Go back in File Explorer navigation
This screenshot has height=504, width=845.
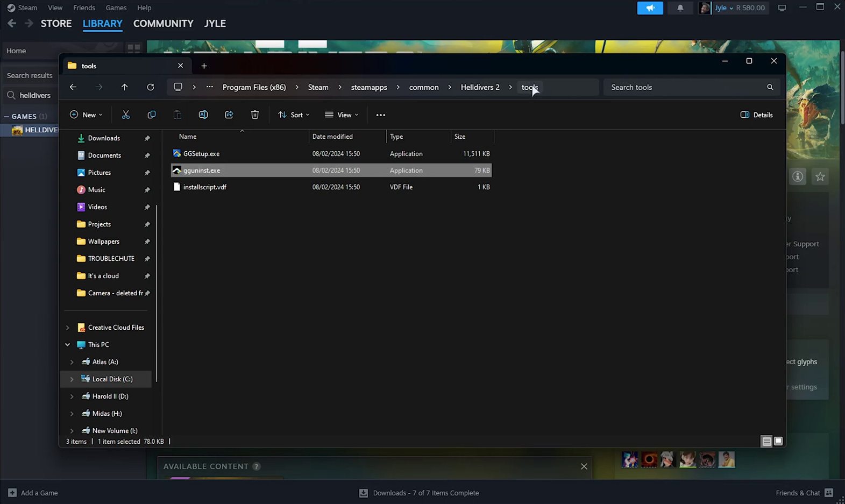click(73, 87)
